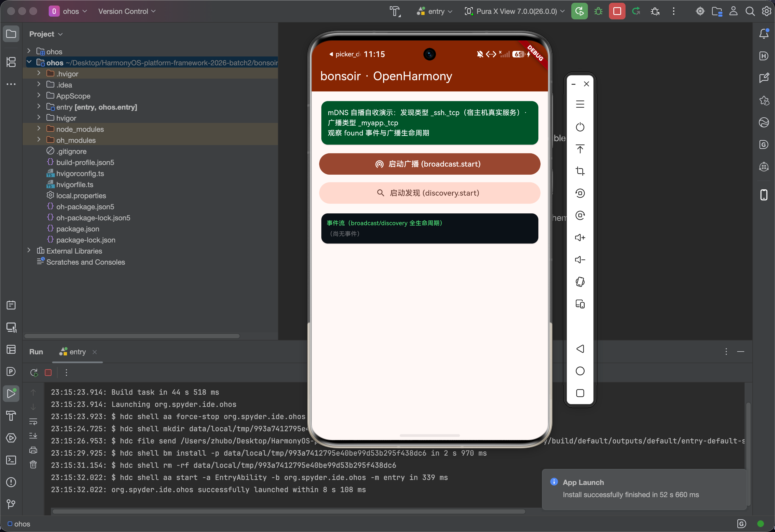Screen dimensions: 775x532
Task: Decrease emulator volume
Action: click(580, 260)
